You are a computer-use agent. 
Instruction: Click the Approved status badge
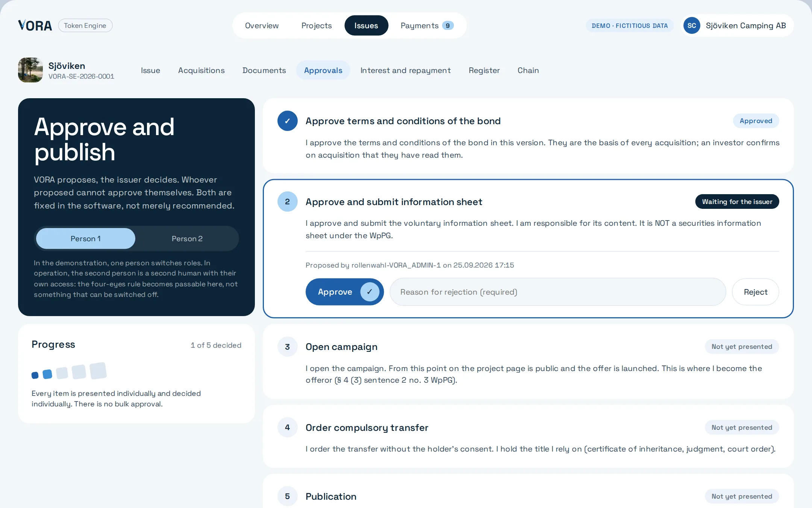(x=756, y=121)
